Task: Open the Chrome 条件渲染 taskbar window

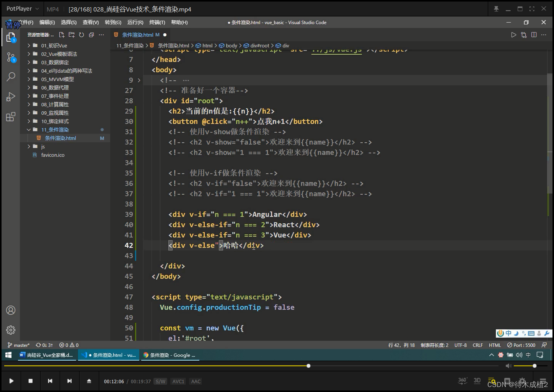Action: (169, 355)
